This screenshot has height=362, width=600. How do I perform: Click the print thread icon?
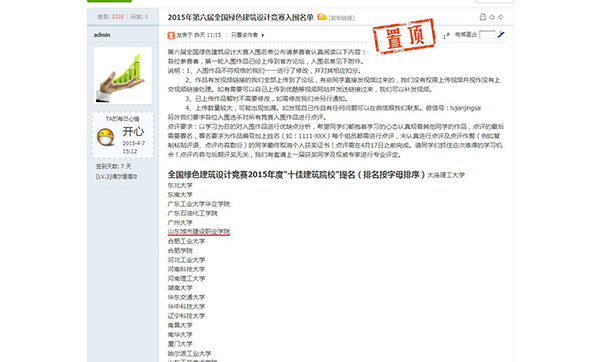pos(483,17)
